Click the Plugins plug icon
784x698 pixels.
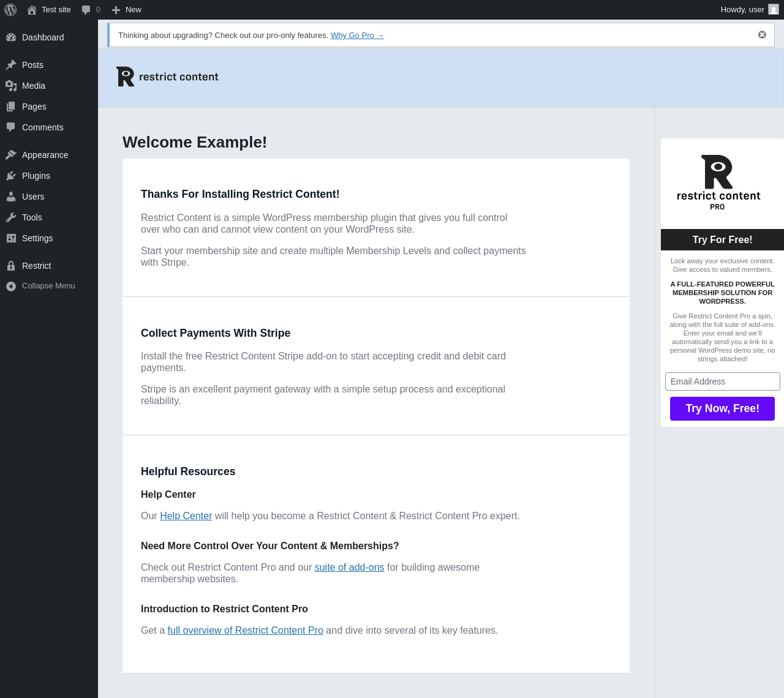click(11, 176)
